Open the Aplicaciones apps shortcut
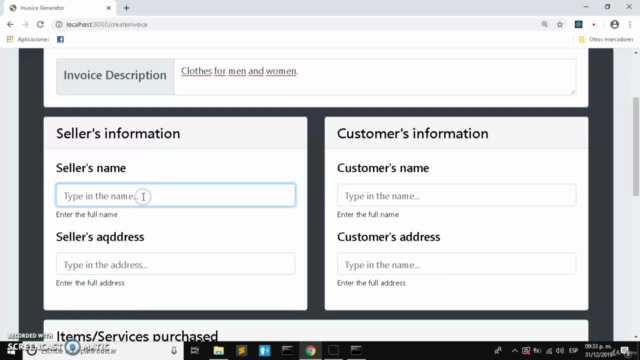The height and width of the screenshot is (360, 640). 28,39
